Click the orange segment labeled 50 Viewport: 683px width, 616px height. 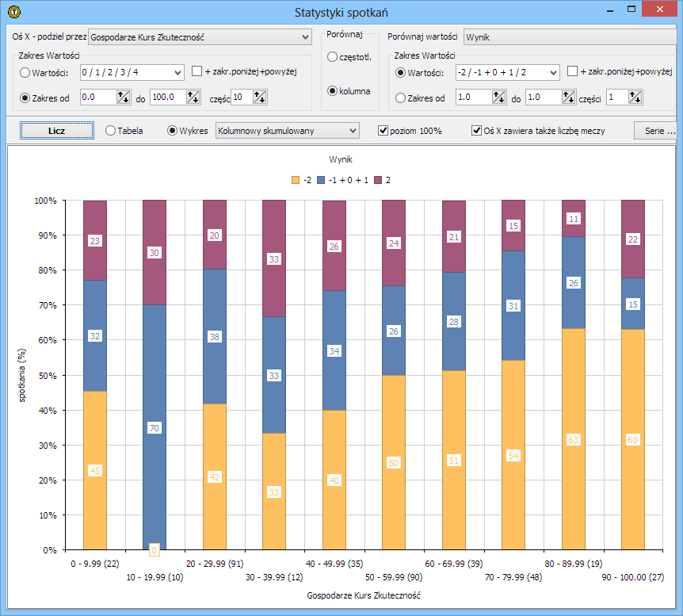[x=393, y=462]
